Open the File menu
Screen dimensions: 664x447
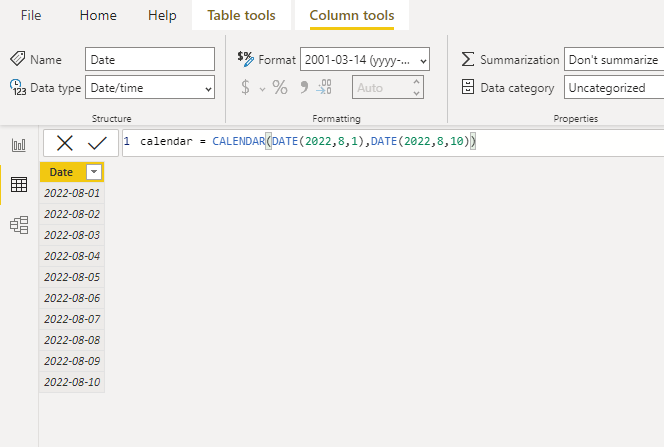click(31, 15)
